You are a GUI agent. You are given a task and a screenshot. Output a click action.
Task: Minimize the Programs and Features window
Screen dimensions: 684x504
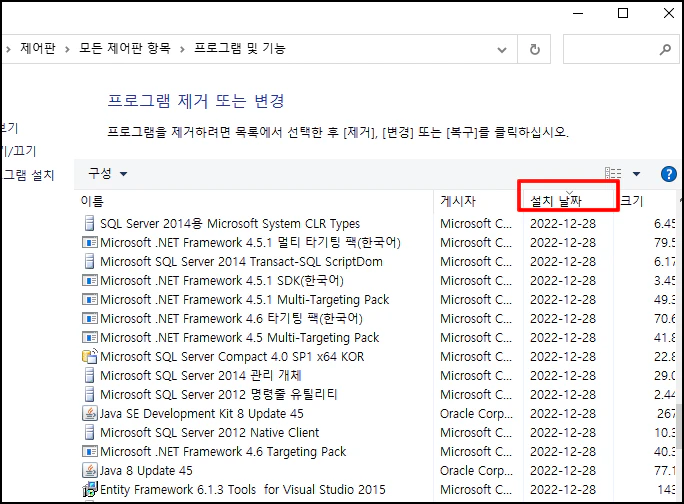578,13
